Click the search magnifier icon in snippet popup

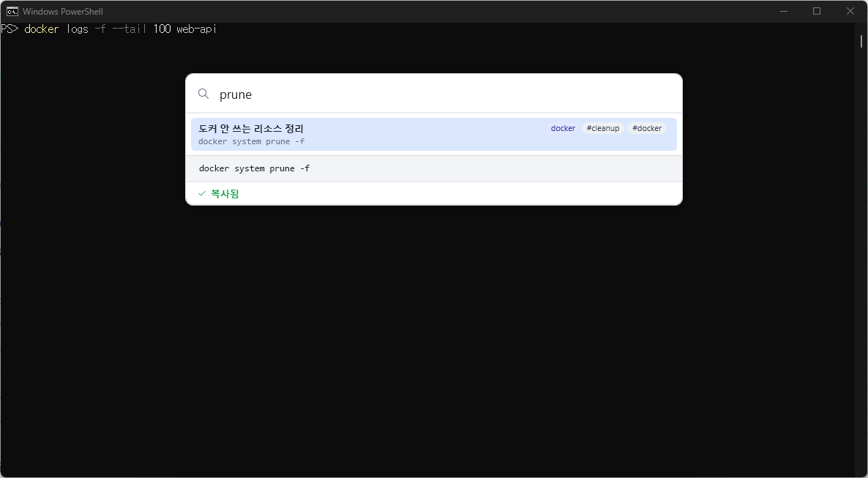coord(203,94)
